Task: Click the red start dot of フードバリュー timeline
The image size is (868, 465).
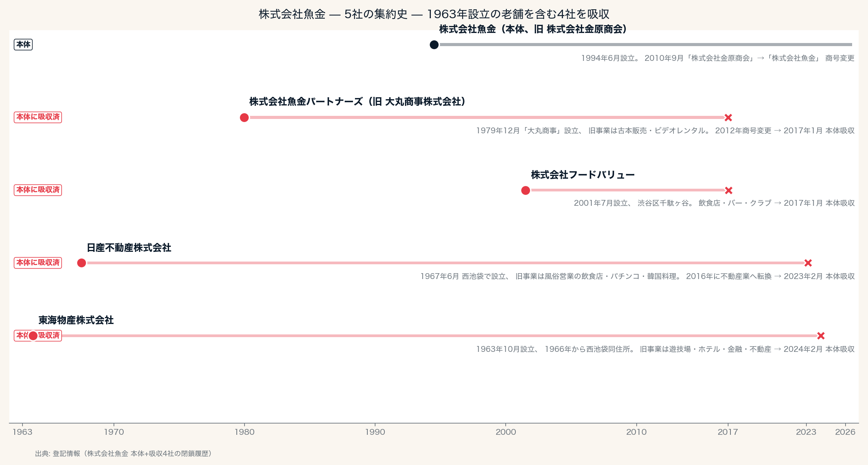Action: [x=525, y=190]
